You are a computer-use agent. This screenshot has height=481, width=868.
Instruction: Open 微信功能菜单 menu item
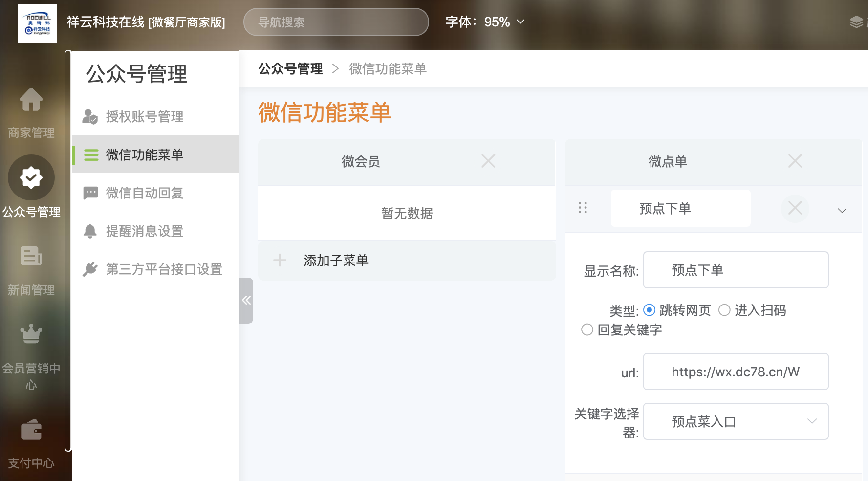tap(156, 154)
